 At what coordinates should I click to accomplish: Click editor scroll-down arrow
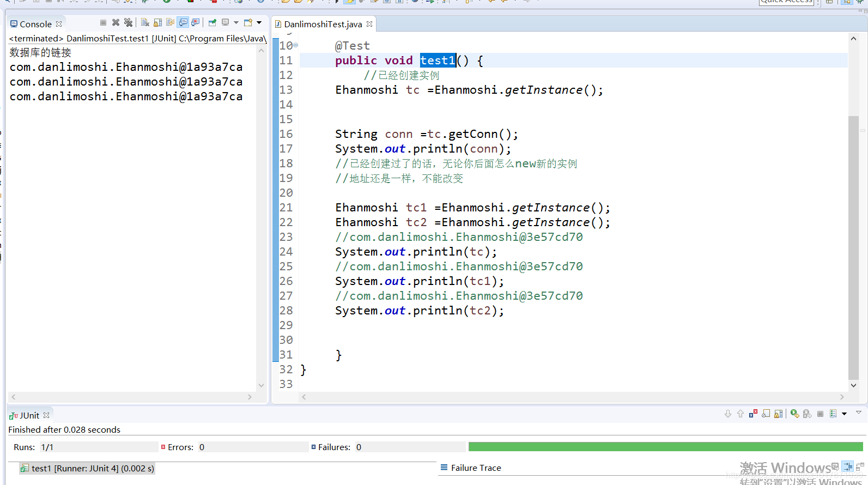[x=853, y=385]
